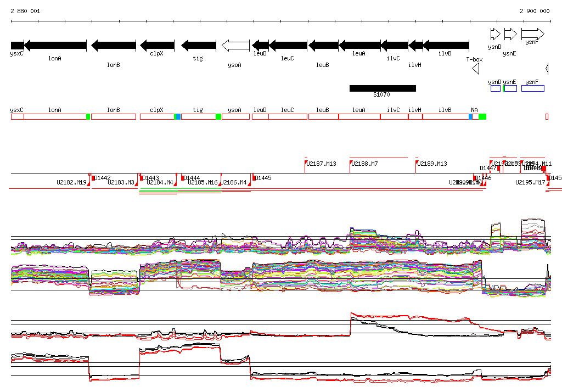Click the red leuD outlined box

(260, 116)
